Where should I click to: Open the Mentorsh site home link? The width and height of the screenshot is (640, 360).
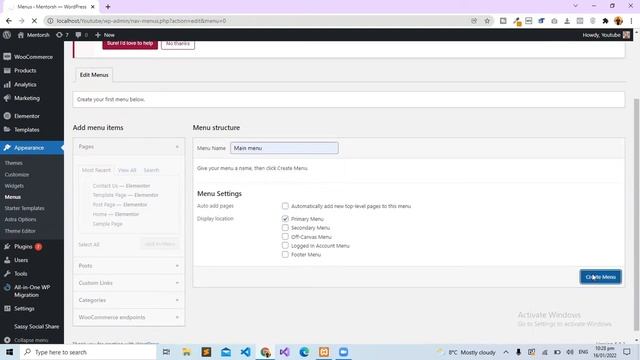pos(33,35)
